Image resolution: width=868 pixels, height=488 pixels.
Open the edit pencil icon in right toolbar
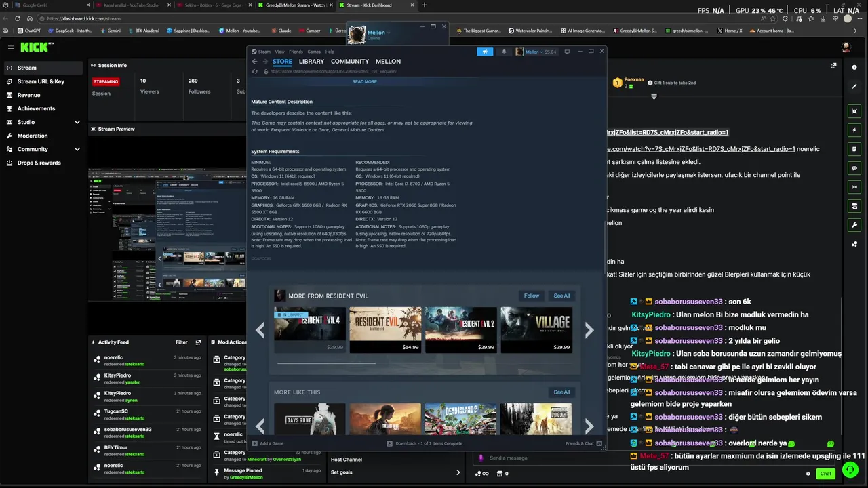854,87
